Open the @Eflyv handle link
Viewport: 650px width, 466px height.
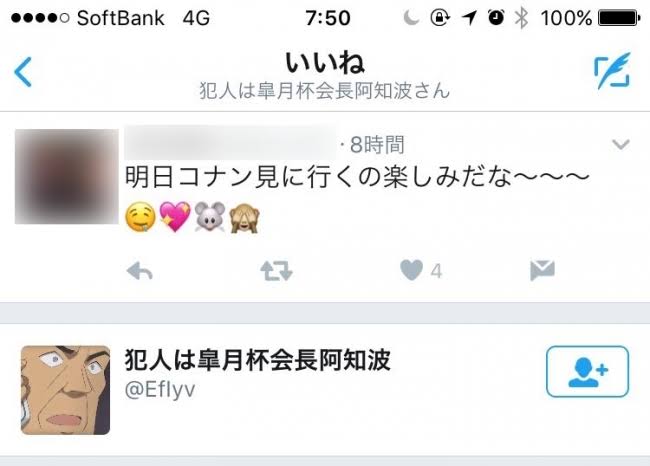click(x=160, y=390)
